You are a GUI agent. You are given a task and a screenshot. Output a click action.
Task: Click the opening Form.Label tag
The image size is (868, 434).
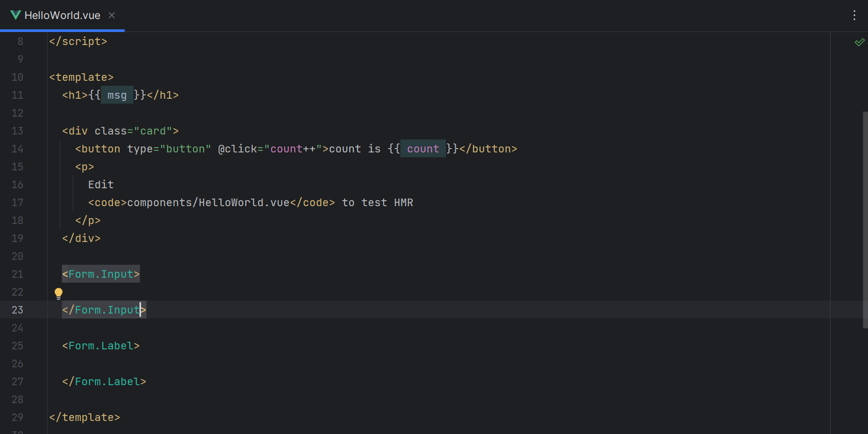101,346
